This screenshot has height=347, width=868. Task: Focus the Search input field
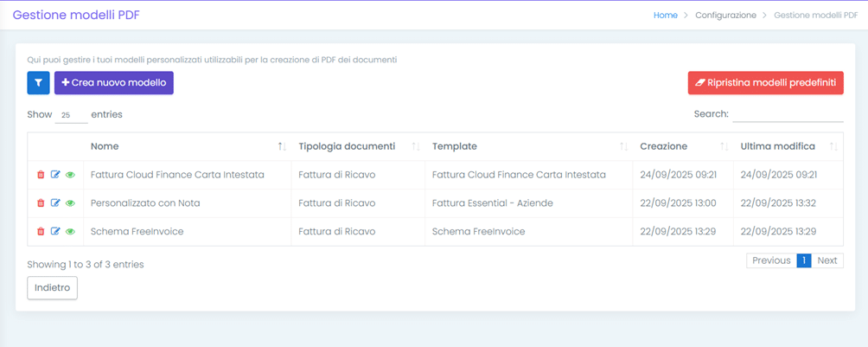coord(788,114)
